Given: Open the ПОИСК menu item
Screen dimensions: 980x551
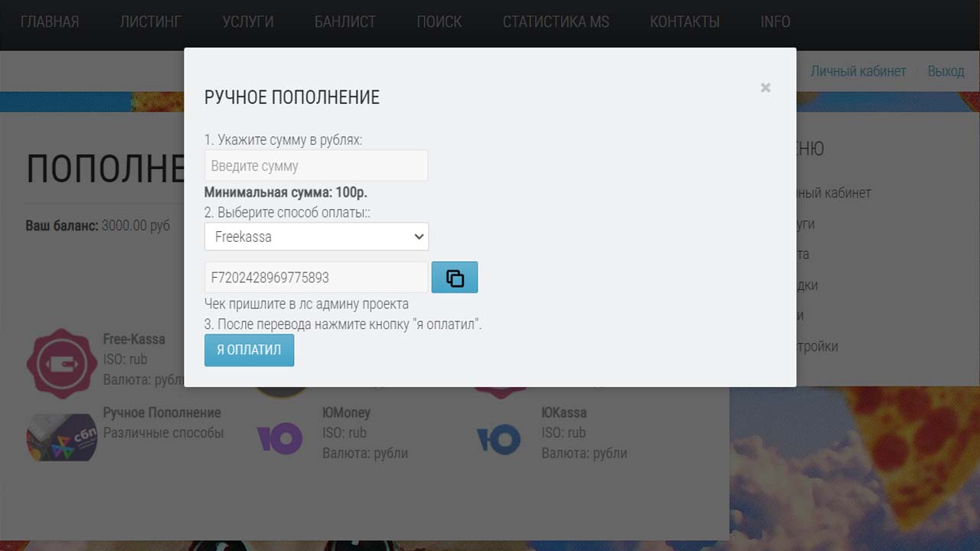Looking at the screenshot, I should click(439, 22).
